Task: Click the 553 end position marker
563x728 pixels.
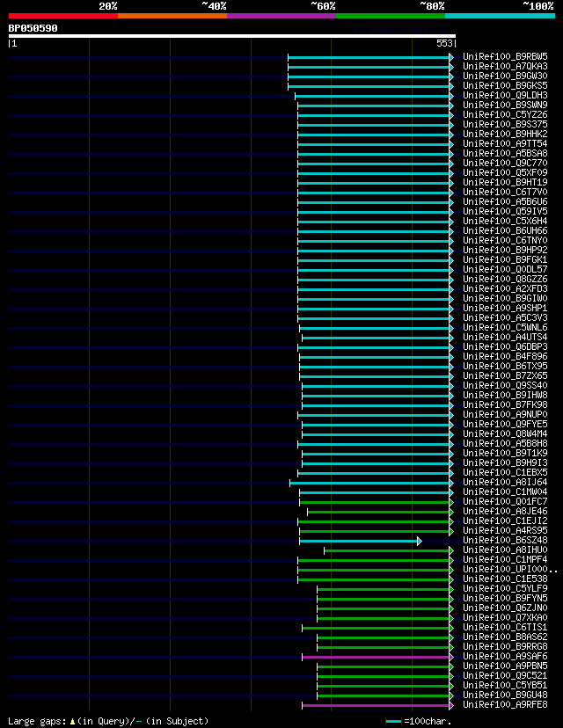Action: pyautogui.click(x=446, y=43)
